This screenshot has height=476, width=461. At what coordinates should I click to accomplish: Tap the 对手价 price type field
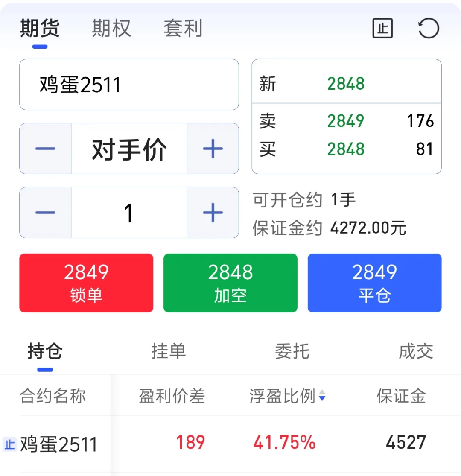click(x=129, y=149)
